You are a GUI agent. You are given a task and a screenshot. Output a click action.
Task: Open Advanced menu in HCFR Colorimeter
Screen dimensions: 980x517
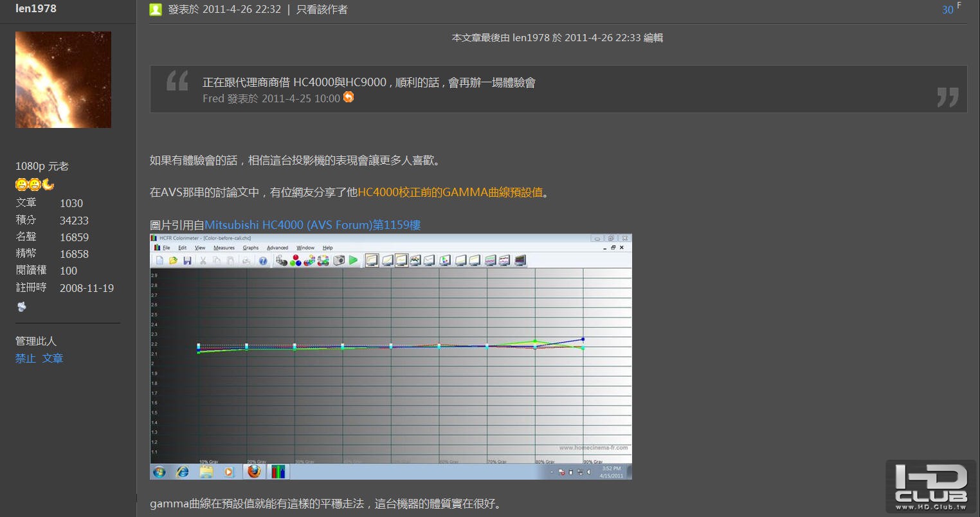pos(277,248)
